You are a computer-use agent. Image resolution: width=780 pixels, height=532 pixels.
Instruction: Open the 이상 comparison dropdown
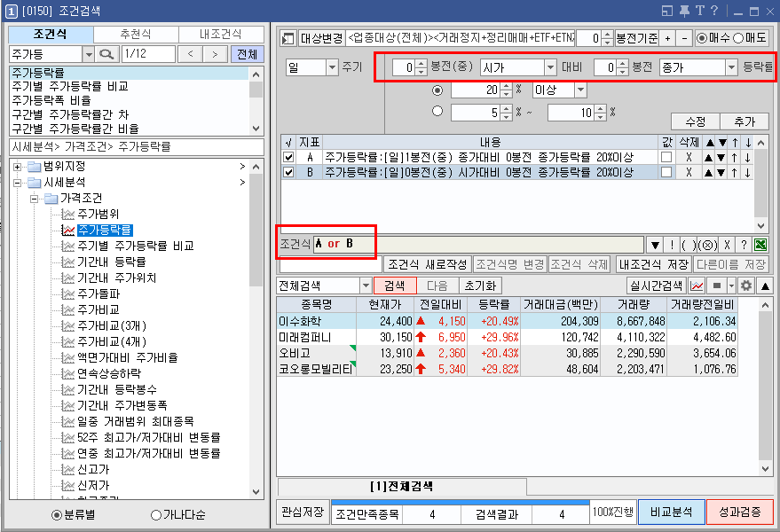pos(580,90)
